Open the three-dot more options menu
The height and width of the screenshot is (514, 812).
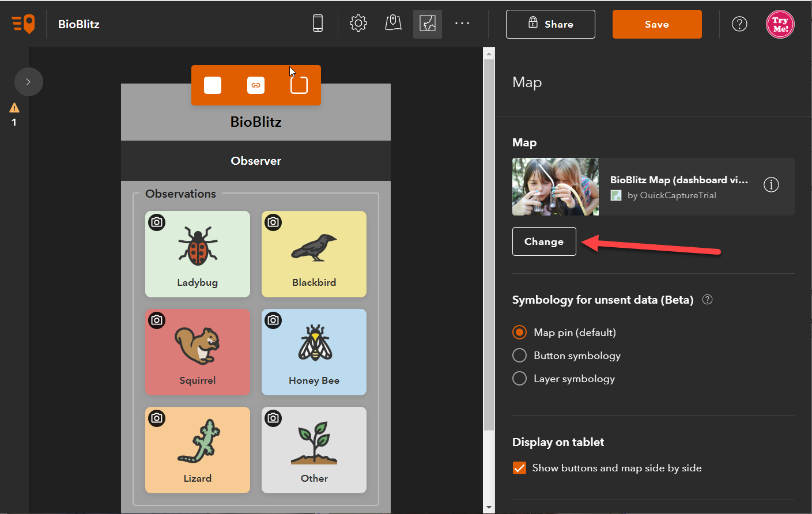[x=462, y=24]
